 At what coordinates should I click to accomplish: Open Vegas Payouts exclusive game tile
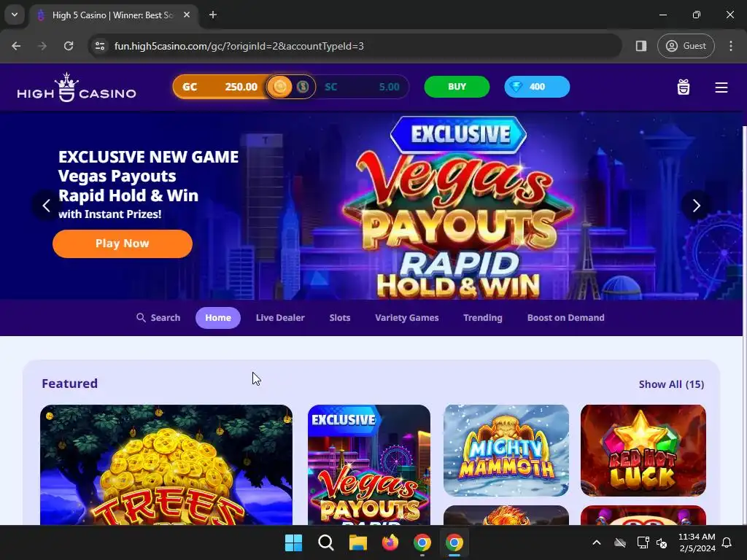[x=368, y=465]
